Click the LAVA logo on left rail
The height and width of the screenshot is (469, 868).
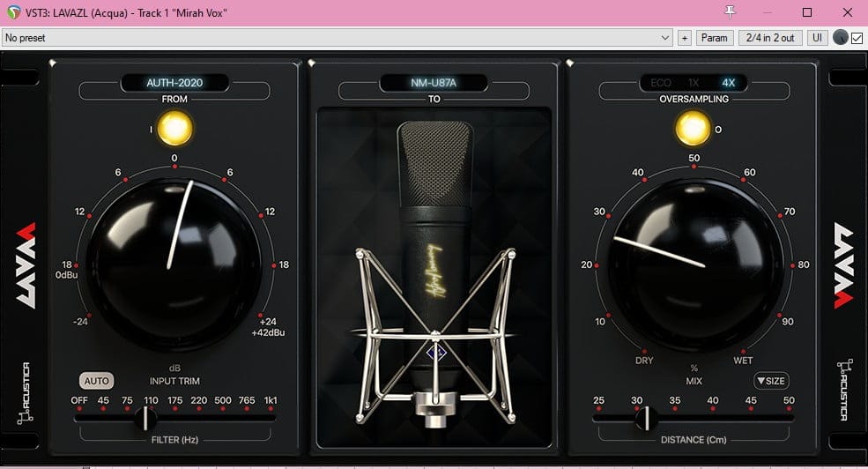[x=26, y=264]
